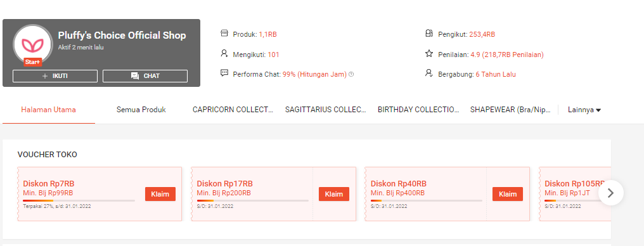Click the Penilaian star icon
644x246 pixels.
429,53
